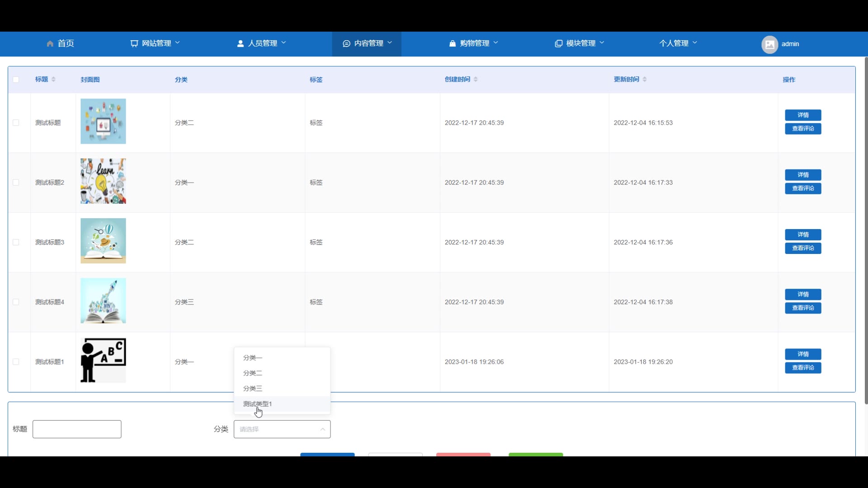Open the 购物管理 menu
Screen dimensions: 868x488
click(474, 43)
